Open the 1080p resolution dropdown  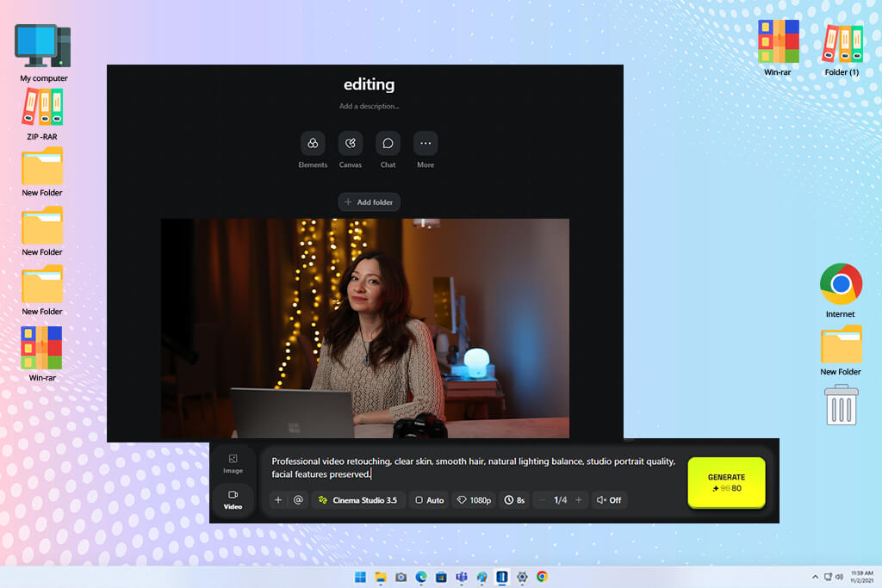[x=475, y=499]
